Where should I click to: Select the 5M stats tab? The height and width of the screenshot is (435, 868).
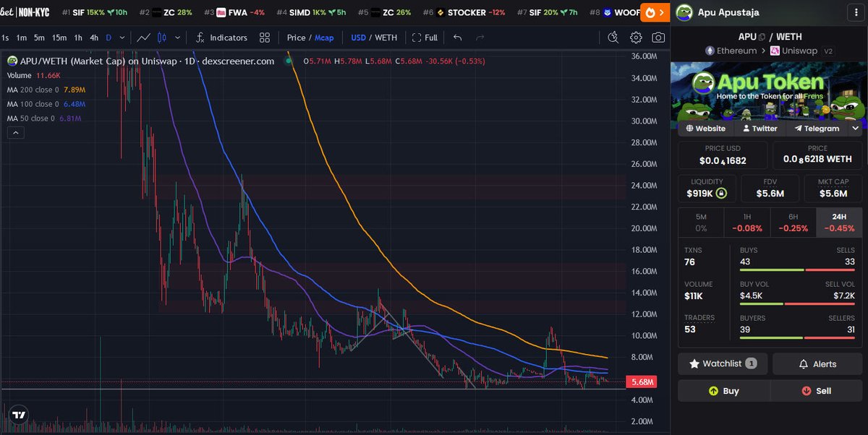(x=701, y=222)
